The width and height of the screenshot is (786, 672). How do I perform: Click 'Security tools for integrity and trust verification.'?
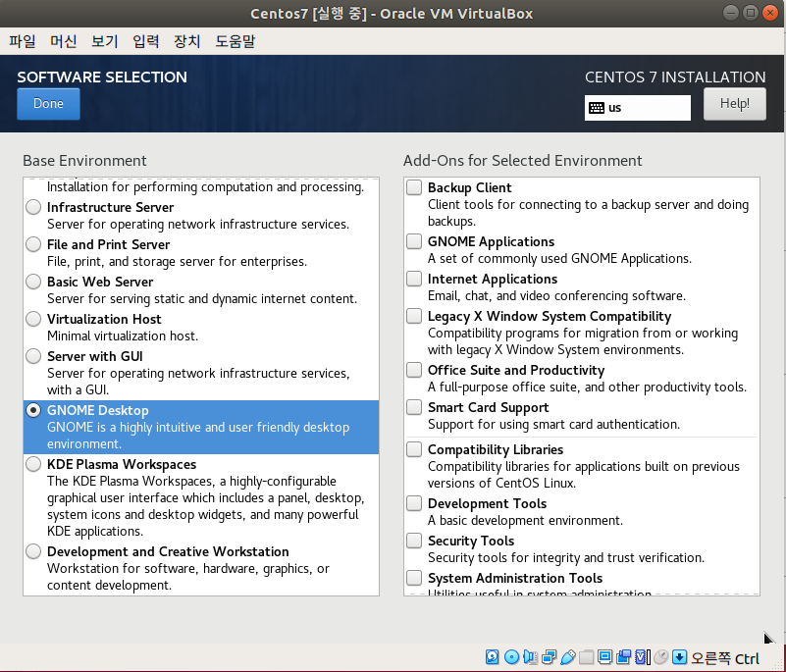click(x=566, y=557)
